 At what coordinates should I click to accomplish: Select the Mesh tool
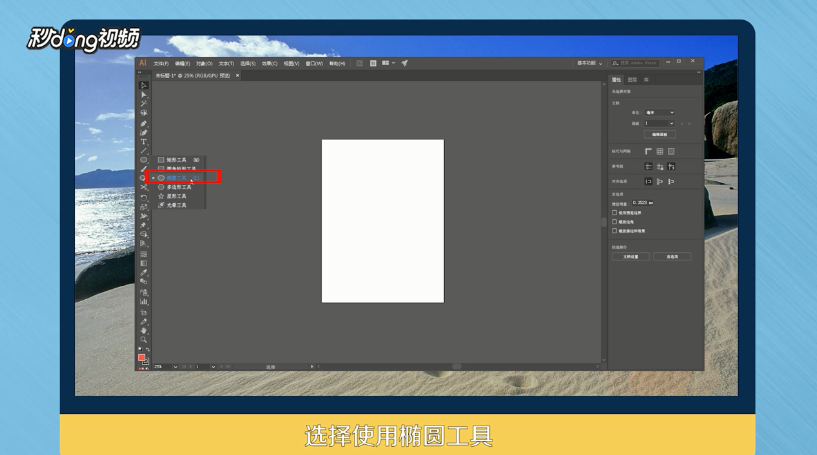tap(144, 254)
